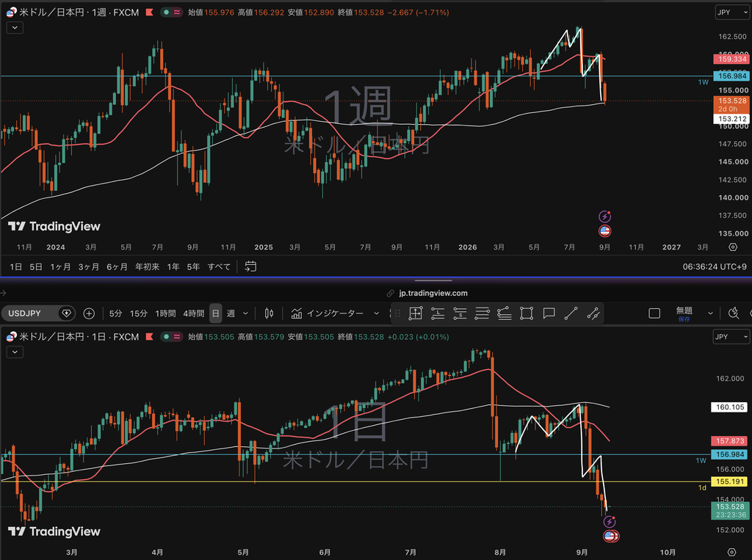The width and height of the screenshot is (752, 560).
Task: Select the comment callout tool icon
Action: [x=549, y=313]
